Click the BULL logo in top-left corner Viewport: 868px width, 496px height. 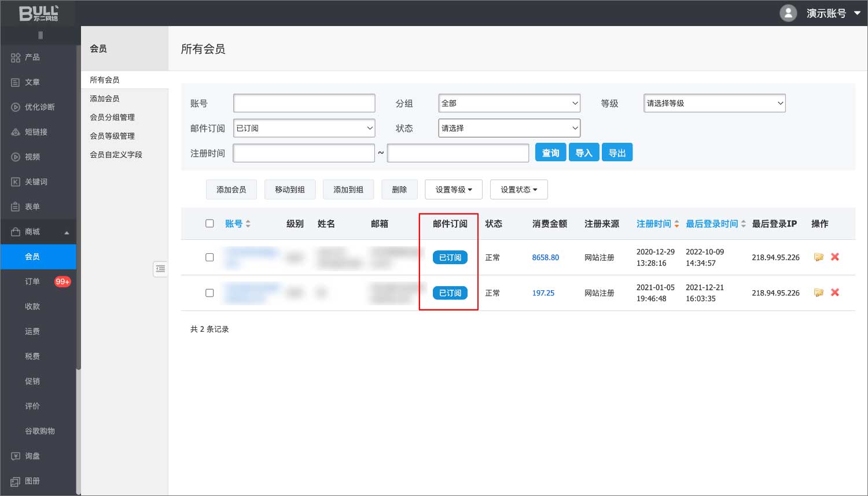pos(38,13)
